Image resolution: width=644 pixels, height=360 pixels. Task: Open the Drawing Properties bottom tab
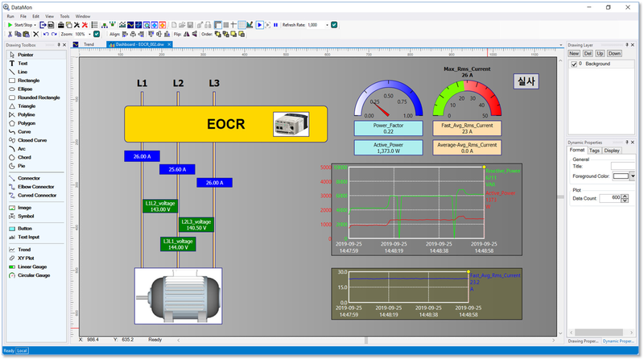pyautogui.click(x=583, y=341)
